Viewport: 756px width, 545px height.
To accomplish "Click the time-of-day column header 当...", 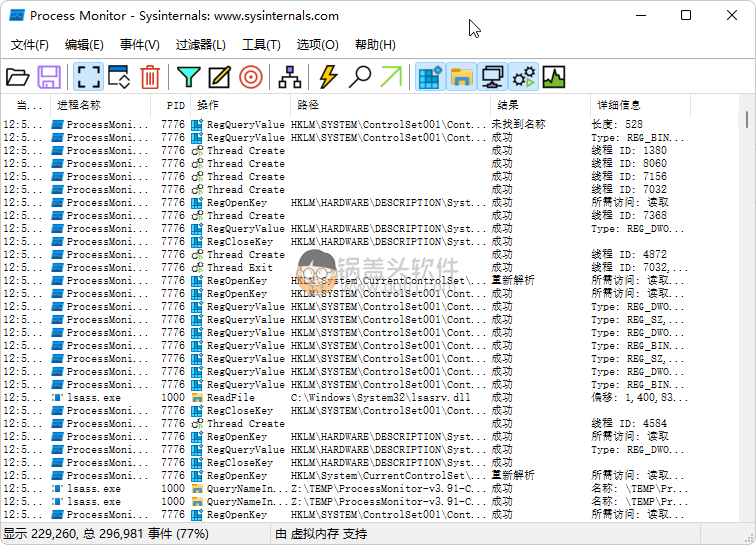I will 26,105.
